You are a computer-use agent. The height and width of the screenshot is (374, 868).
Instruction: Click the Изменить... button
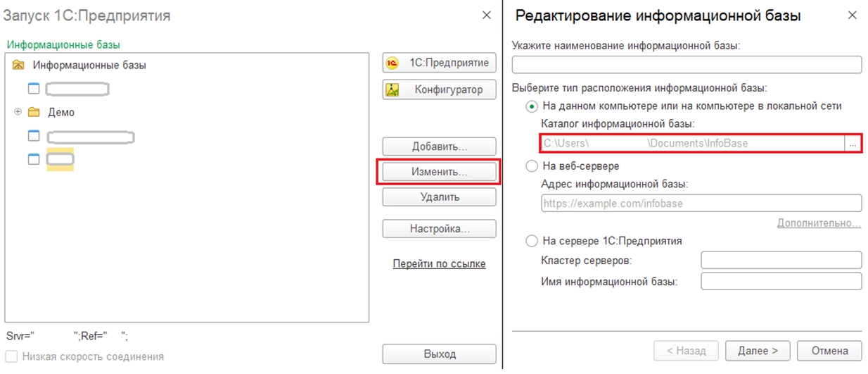click(439, 172)
